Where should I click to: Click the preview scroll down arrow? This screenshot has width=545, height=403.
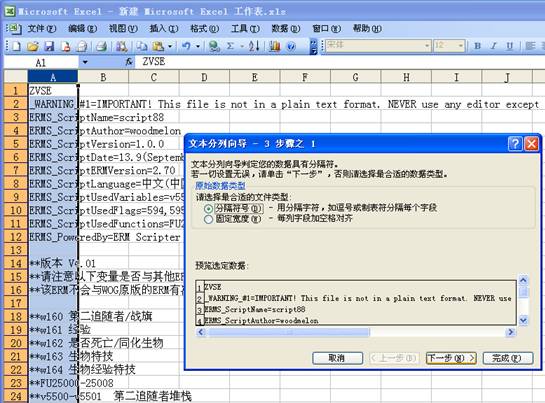(523, 320)
